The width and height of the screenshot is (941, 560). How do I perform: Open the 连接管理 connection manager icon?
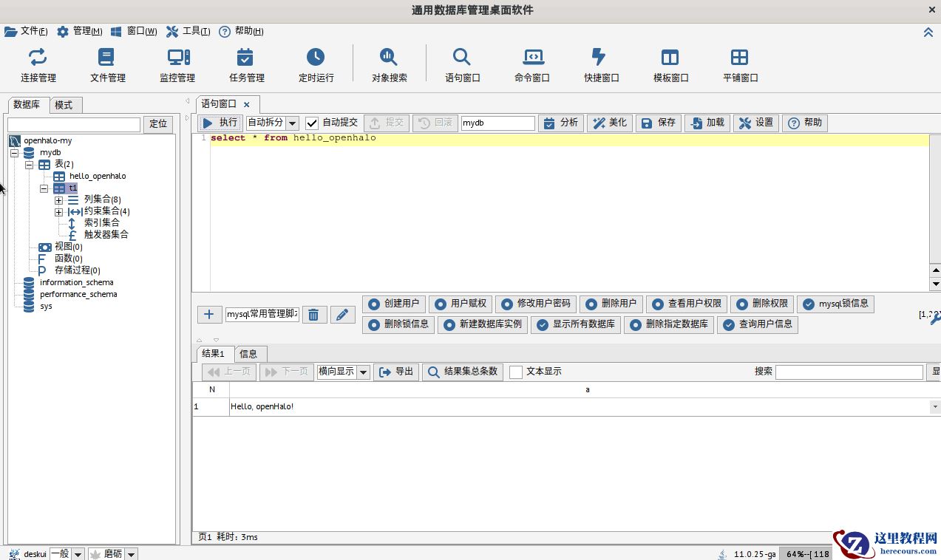coord(38,58)
